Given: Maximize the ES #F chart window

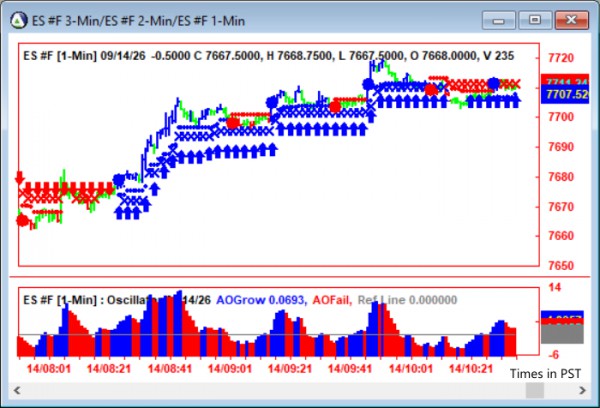Looking at the screenshot, I should coord(535,20).
